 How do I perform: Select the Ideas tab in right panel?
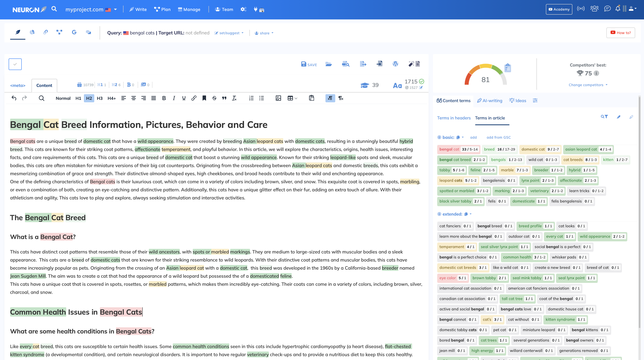tap(518, 101)
